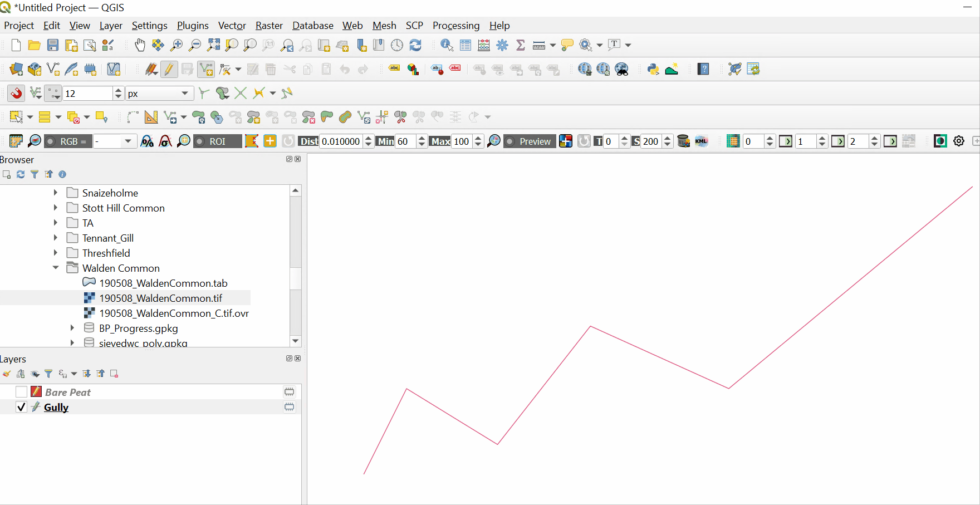Screen dimensions: 980x505
Task: Expand the BP_Progress.gpkg tree item
Action: pos(72,328)
